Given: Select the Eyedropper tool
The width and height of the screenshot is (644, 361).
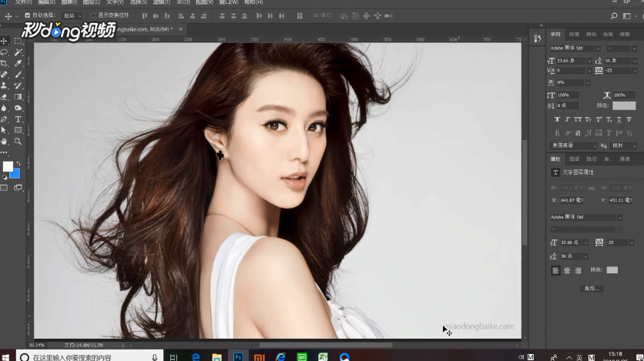Looking at the screenshot, I should click(18, 63).
